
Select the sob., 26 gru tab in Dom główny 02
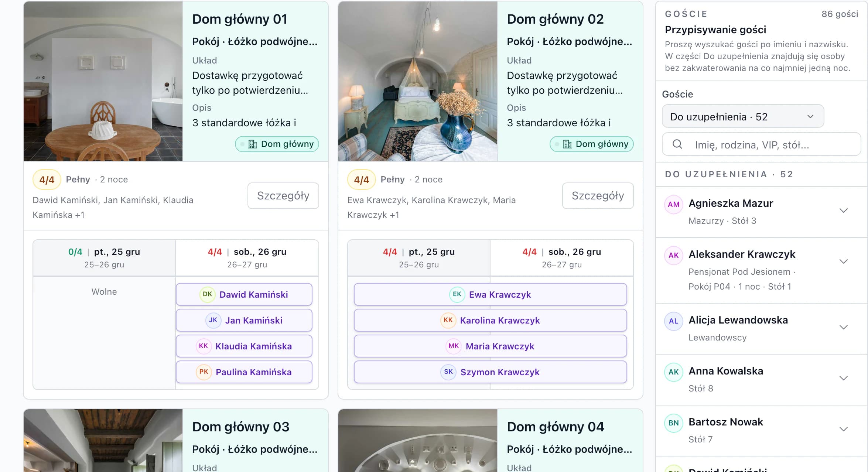tap(561, 258)
